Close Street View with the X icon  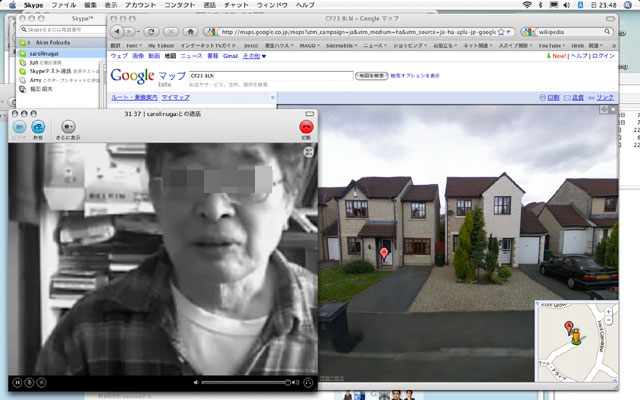coord(613,109)
